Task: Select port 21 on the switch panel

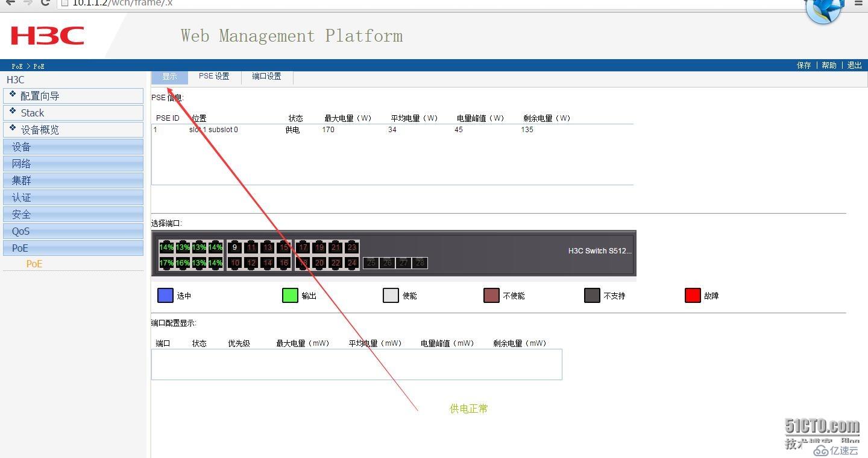Action: coord(336,247)
